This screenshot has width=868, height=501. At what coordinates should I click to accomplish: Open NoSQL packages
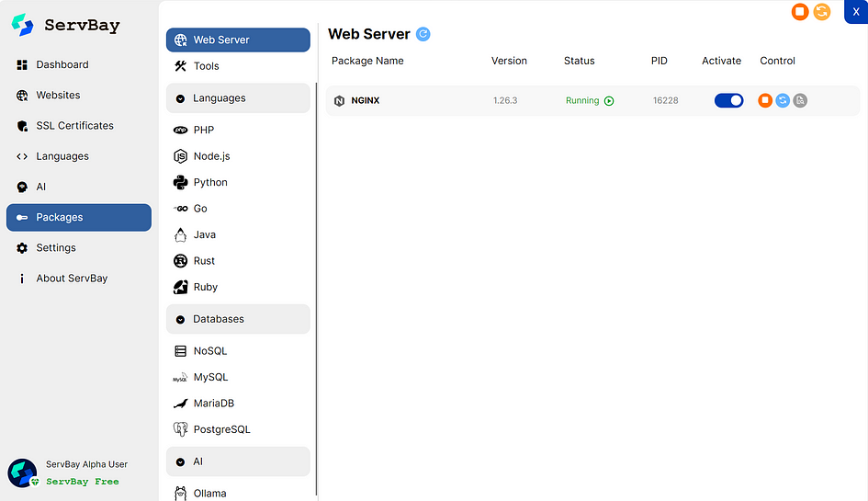238,351
